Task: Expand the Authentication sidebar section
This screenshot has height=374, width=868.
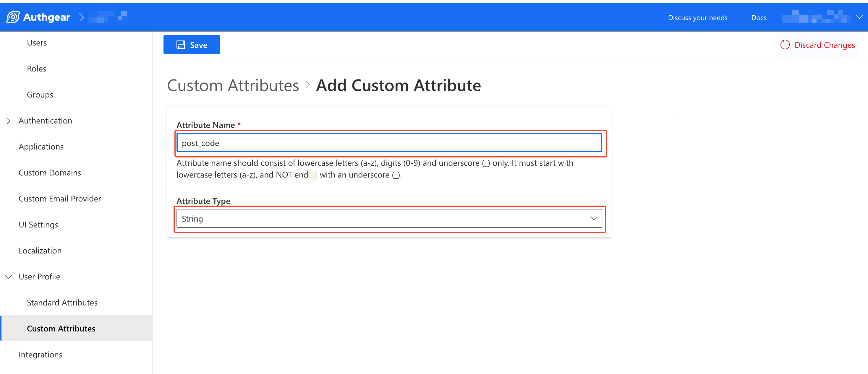Action: (x=9, y=121)
